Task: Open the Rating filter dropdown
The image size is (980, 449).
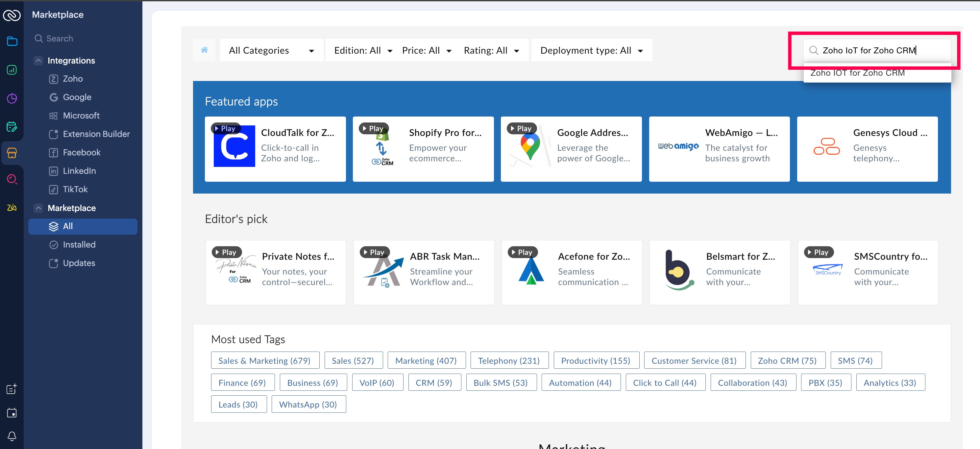Action: 491,50
